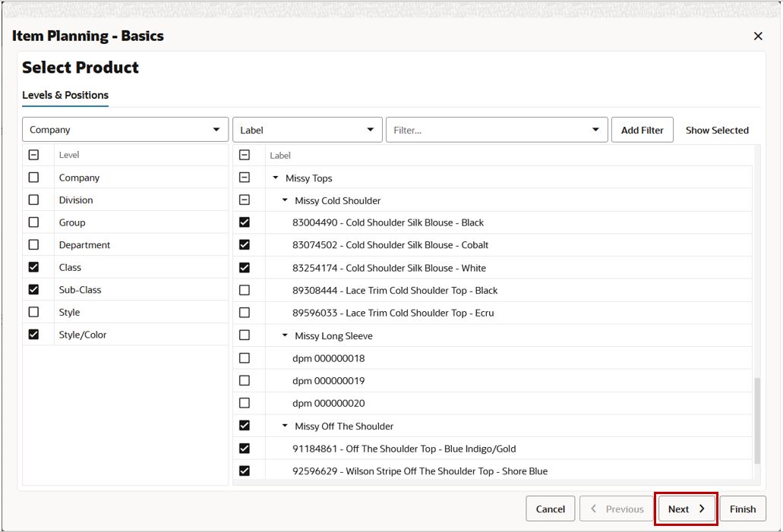This screenshot has width=783, height=532.
Task: Click the Finish button
Action: point(743,508)
